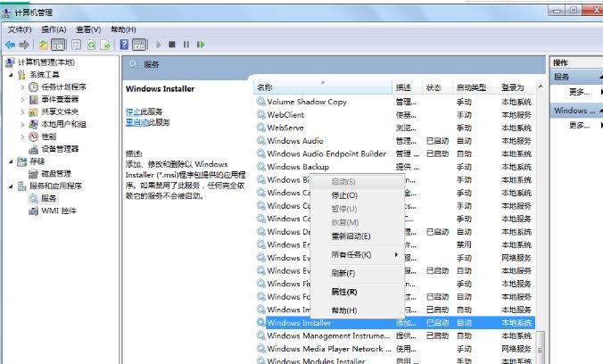603x364 pixels.
Task: Toggle the show/hide console tree icon
Action: 58,45
